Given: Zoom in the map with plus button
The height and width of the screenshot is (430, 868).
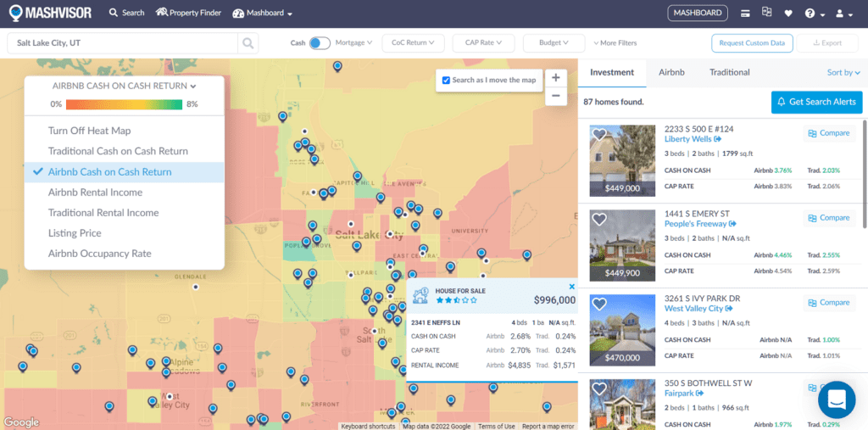Looking at the screenshot, I should [x=556, y=78].
